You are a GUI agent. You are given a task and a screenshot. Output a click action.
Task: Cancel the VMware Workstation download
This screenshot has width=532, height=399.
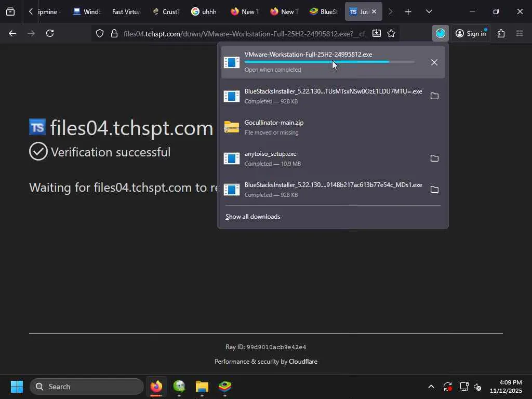434,62
